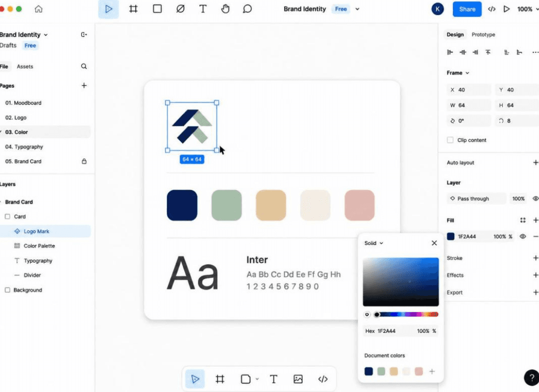
Task: Open shape tool dropdown arrow in bottom toolbar
Action: [257, 379]
